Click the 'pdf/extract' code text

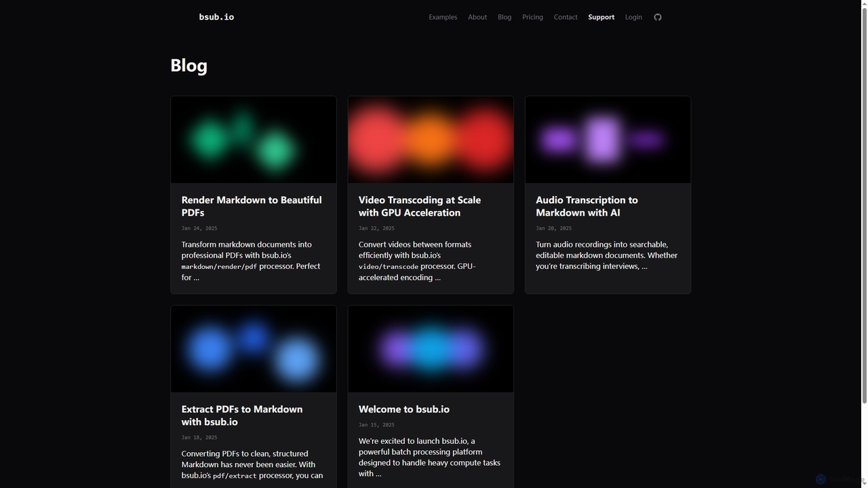pos(235,476)
